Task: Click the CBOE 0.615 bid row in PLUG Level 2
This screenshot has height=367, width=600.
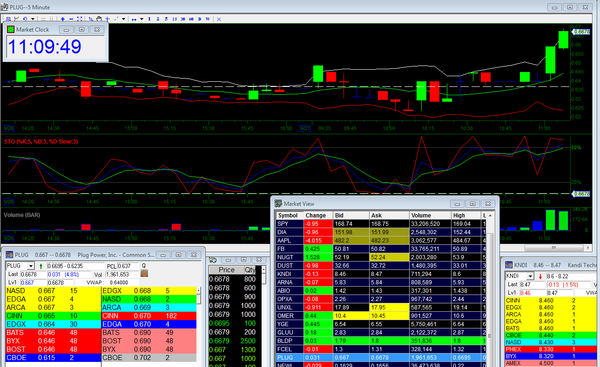Action: point(53,357)
